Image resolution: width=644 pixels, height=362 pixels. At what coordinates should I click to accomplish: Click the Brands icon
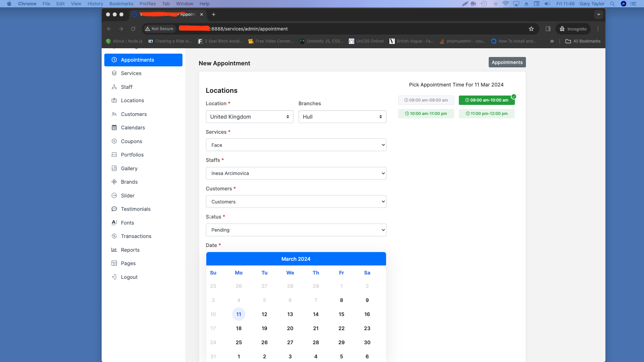click(x=114, y=182)
